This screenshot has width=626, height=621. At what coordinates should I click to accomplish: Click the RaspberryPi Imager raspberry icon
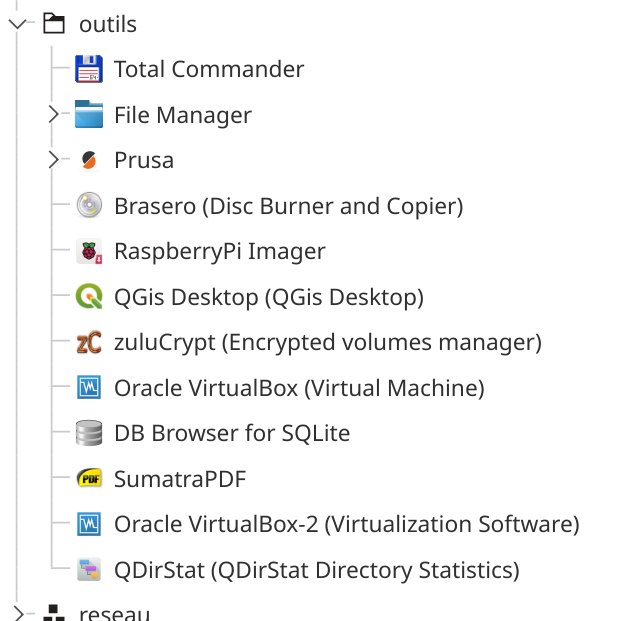point(89,251)
